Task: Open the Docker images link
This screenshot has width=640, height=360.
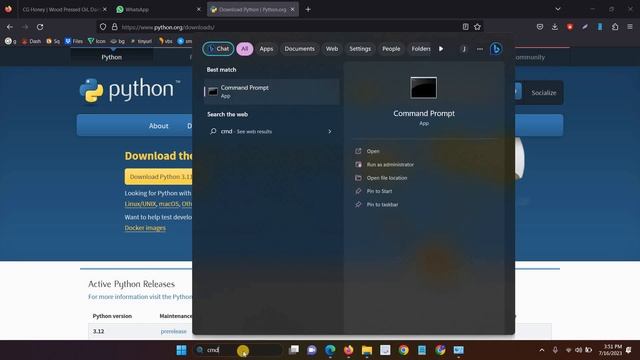Action: pos(145,228)
